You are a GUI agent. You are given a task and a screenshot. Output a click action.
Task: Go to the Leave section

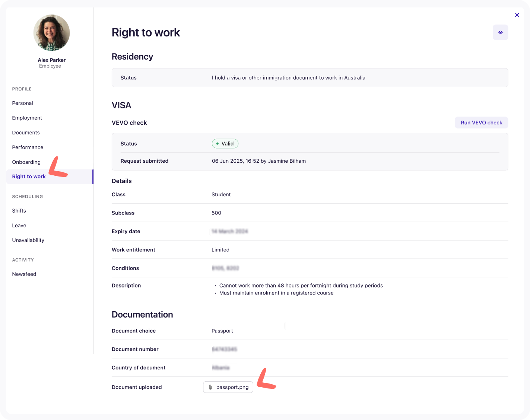click(x=19, y=225)
